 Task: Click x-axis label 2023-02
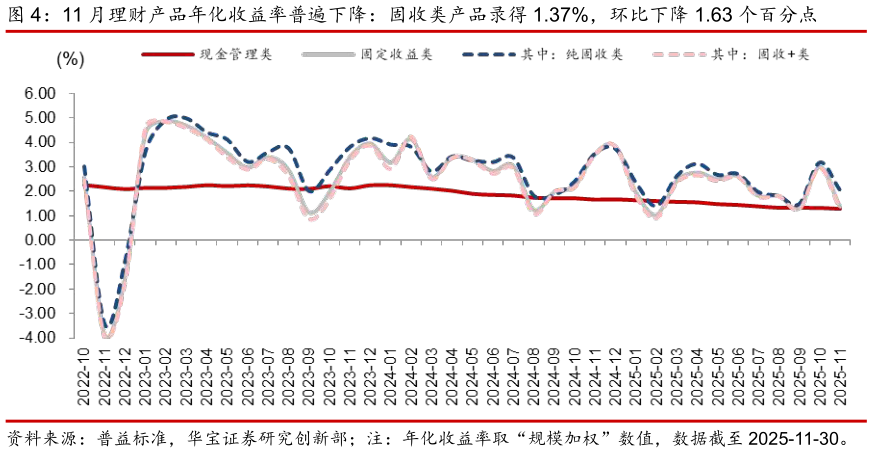166,377
